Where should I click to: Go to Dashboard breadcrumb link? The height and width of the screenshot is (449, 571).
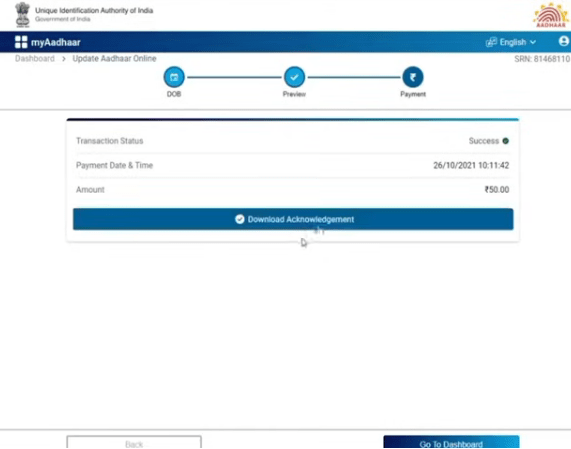(x=35, y=59)
